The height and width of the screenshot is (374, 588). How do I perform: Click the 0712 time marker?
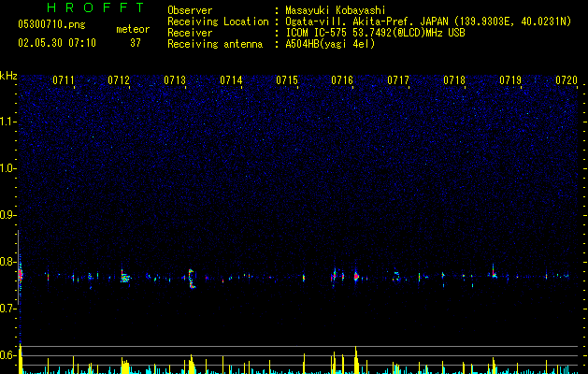click(119, 80)
